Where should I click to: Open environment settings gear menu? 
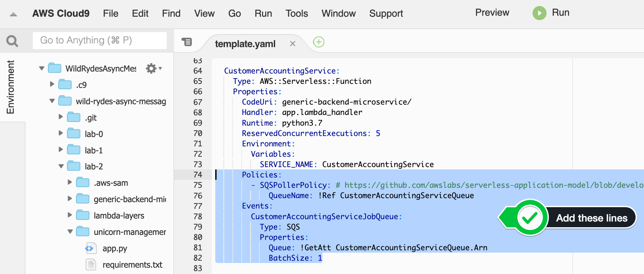click(x=154, y=68)
